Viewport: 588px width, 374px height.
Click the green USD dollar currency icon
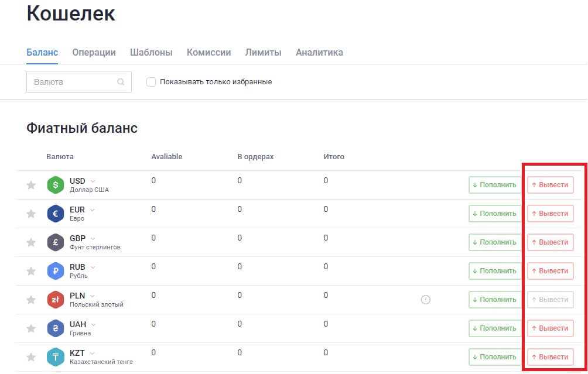pos(55,185)
